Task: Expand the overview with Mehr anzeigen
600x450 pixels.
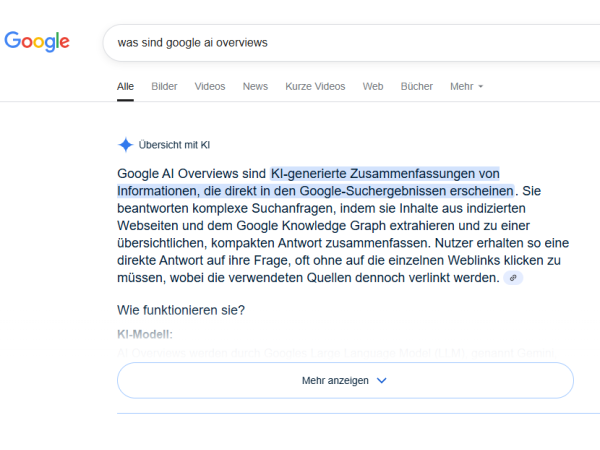Action: [345, 380]
